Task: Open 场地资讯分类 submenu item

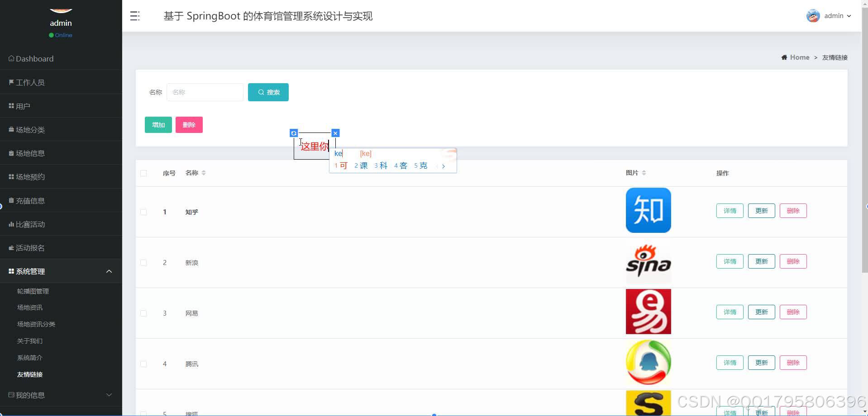Action: click(36, 324)
